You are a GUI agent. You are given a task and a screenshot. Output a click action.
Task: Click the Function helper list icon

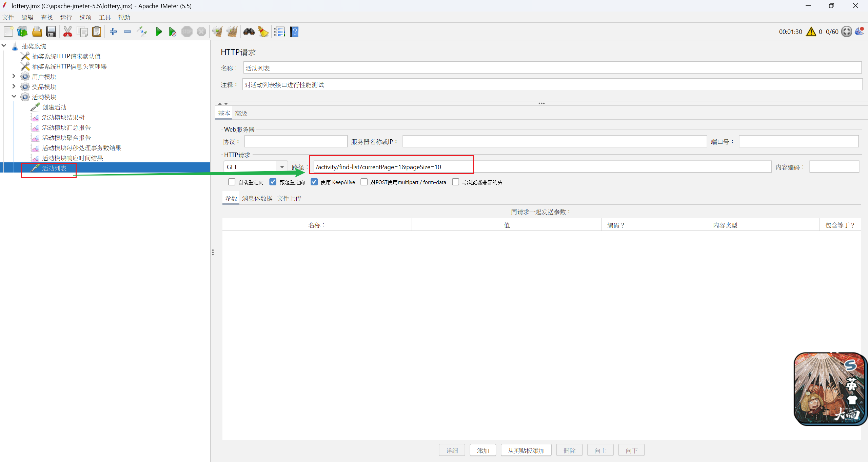click(279, 32)
